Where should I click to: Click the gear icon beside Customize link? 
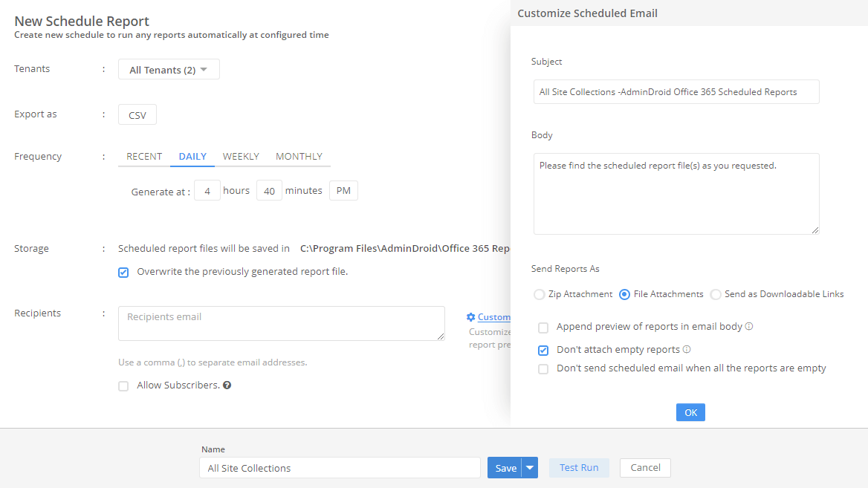tap(470, 317)
